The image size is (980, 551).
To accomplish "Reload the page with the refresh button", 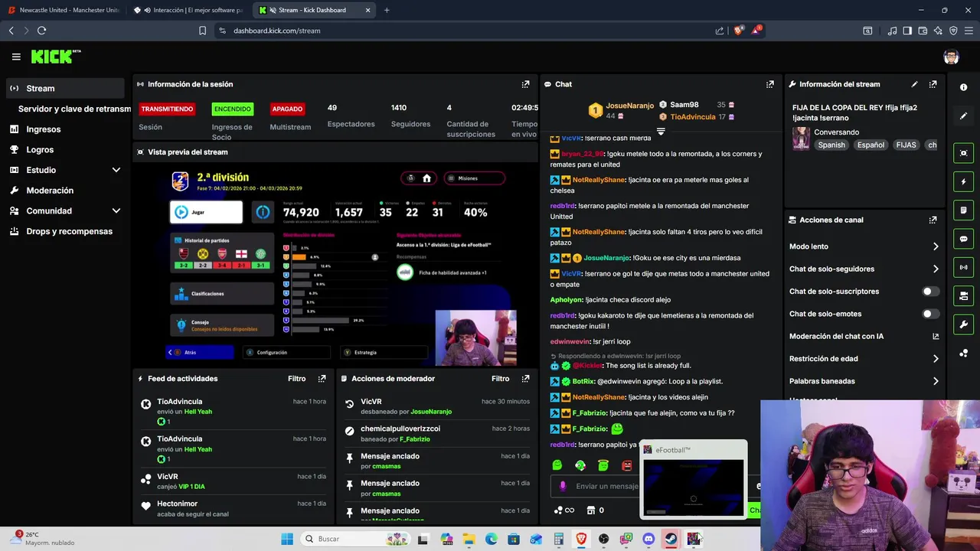I will coord(41,31).
